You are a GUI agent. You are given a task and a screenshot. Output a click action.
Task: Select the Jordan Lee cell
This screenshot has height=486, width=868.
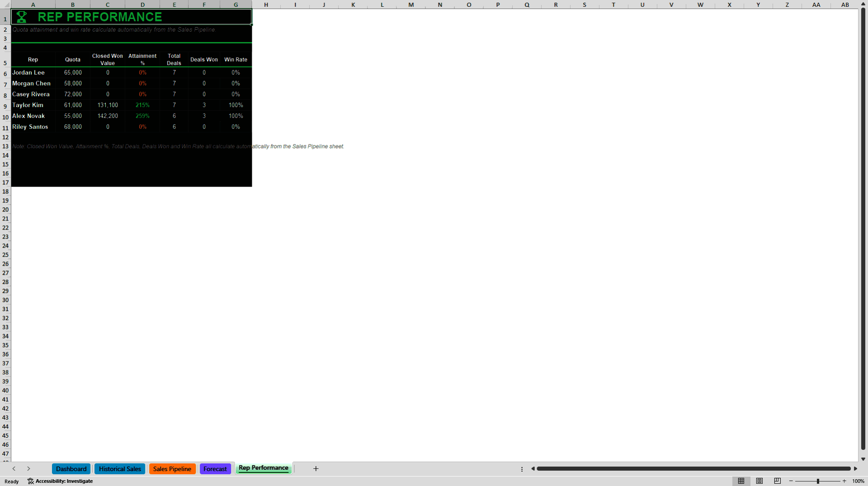[33, 72]
